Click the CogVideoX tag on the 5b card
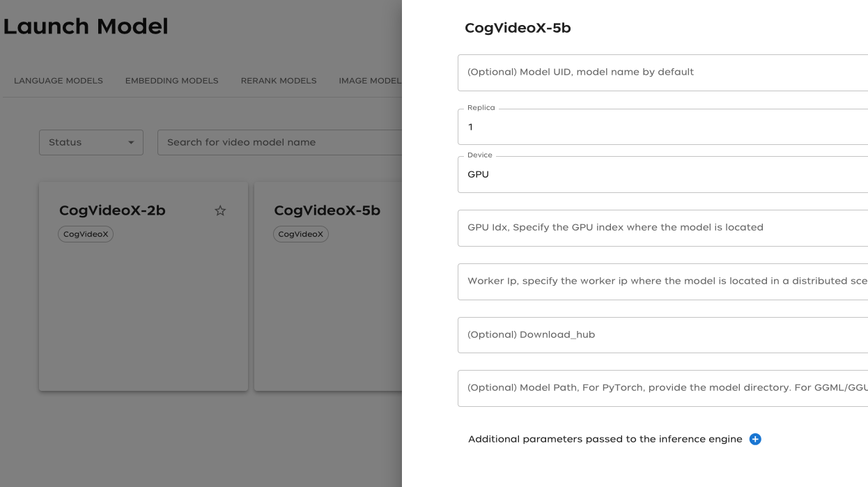 (301, 234)
